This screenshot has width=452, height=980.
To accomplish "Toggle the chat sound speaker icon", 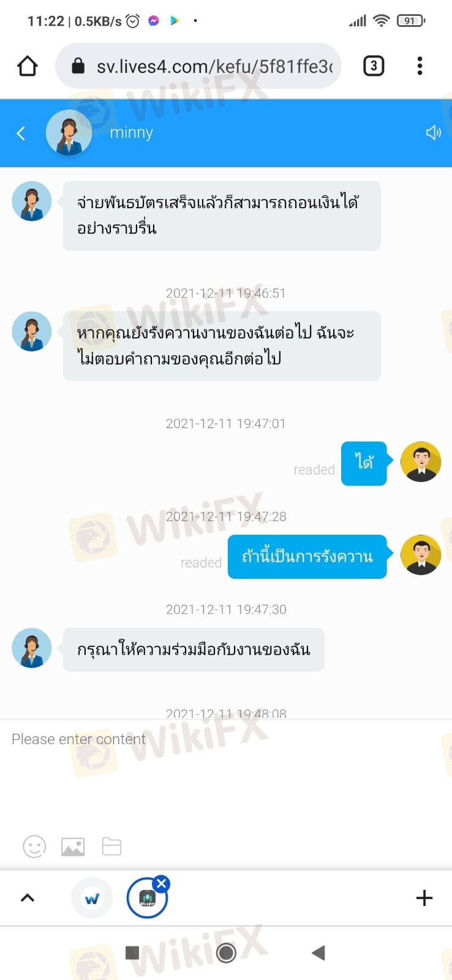I will [x=434, y=132].
